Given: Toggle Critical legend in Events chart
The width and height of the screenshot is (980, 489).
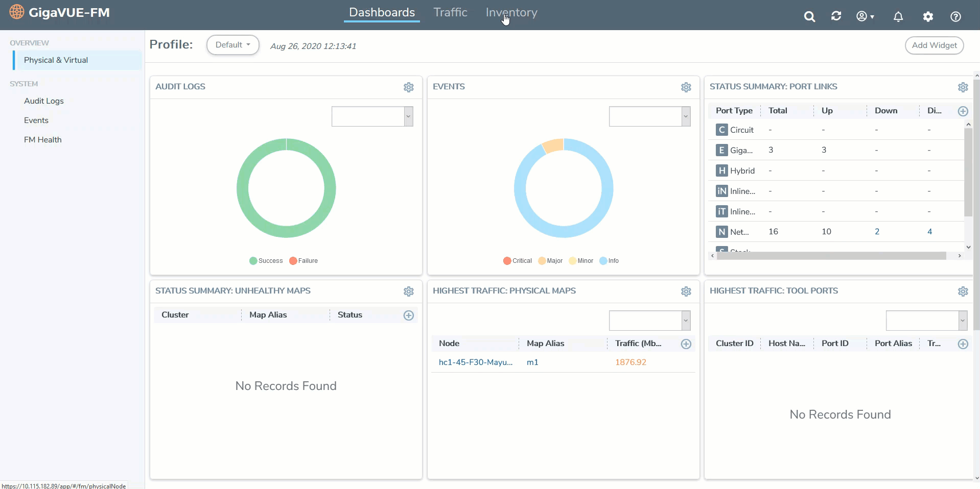Looking at the screenshot, I should click(518, 261).
